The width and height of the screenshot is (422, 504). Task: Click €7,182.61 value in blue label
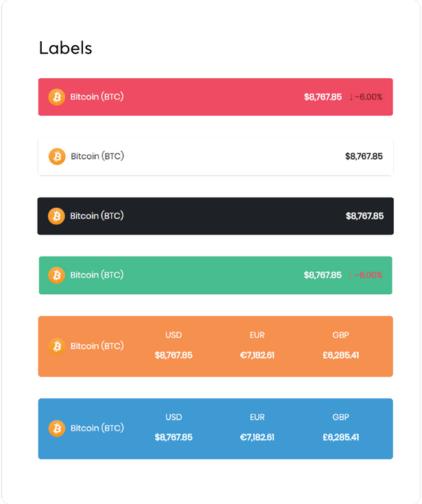click(x=257, y=437)
